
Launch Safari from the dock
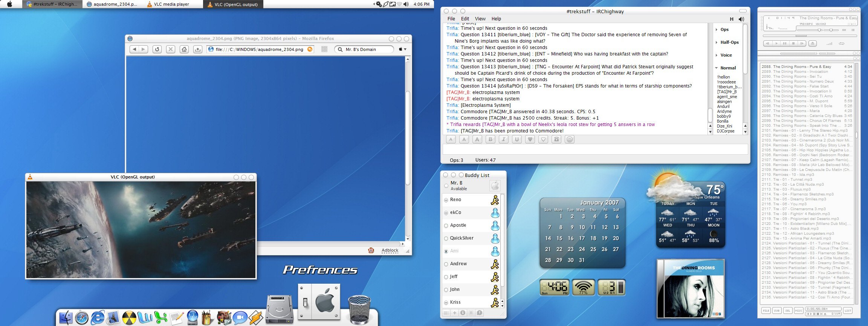click(x=81, y=317)
